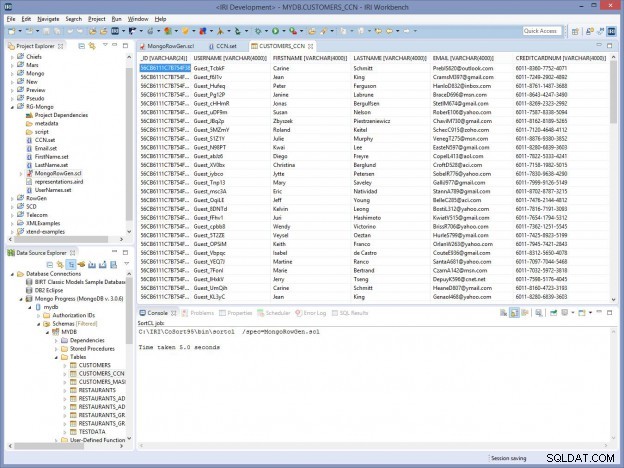Switch to the MongoRowGen.scl editor tab
The width and height of the screenshot is (624, 468).
point(167,46)
